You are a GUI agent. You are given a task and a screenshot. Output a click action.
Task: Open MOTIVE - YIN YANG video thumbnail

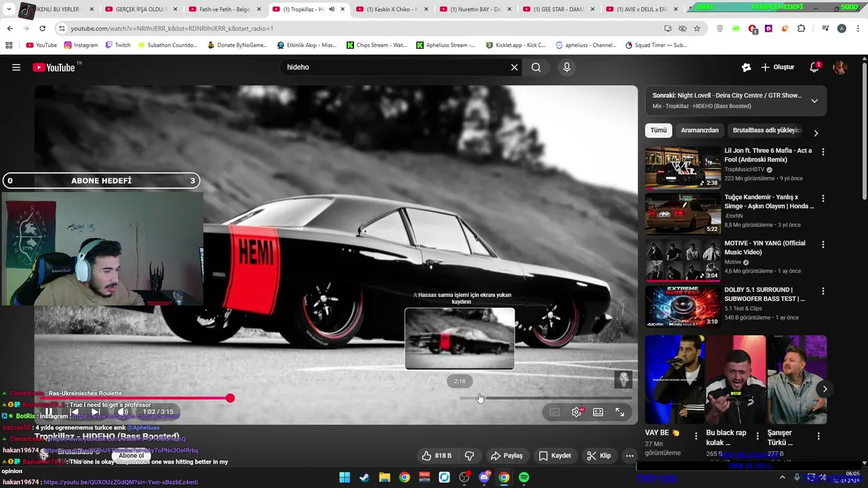coord(683,260)
